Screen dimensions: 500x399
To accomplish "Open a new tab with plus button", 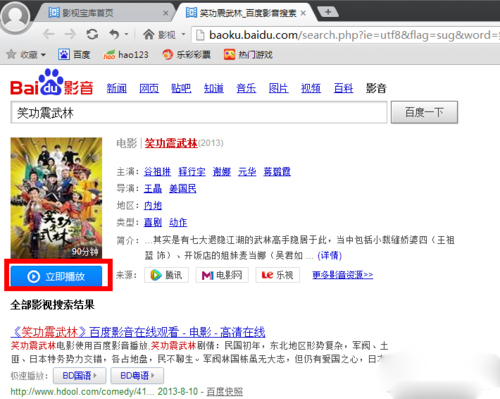I will (328, 12).
